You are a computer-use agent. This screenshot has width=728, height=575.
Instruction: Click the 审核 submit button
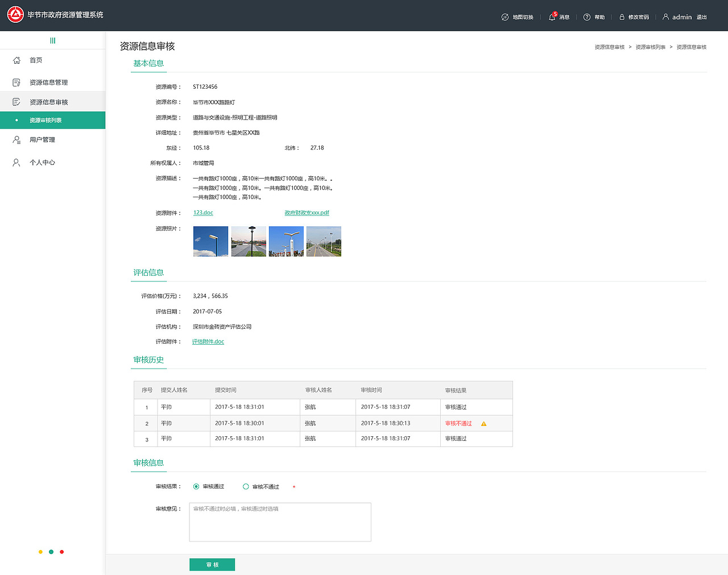[x=212, y=564]
